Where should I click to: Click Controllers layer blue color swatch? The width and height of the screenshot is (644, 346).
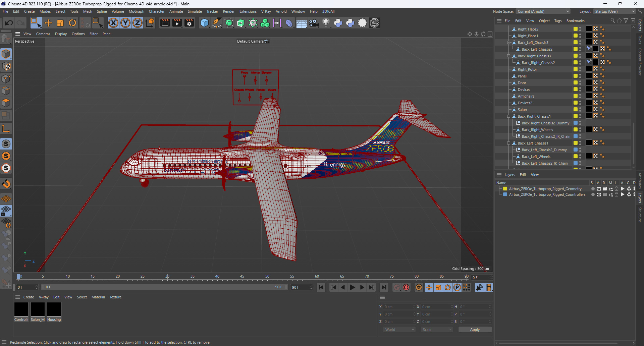[505, 194]
